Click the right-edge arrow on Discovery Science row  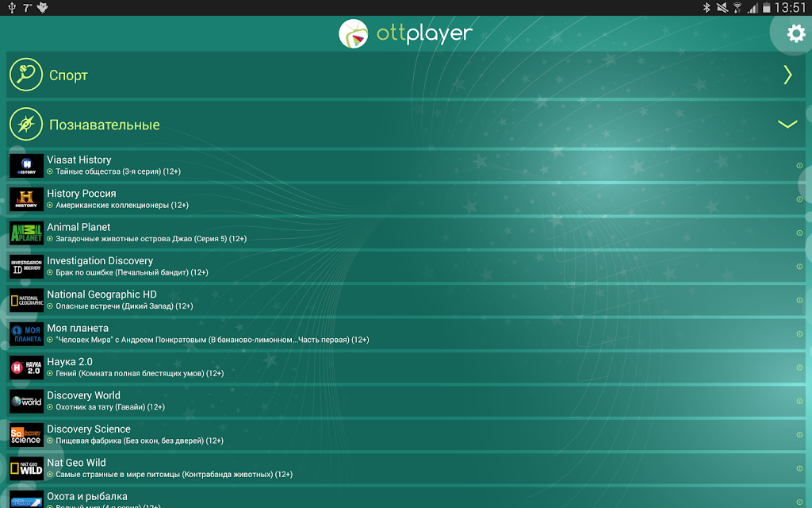pos(799,436)
